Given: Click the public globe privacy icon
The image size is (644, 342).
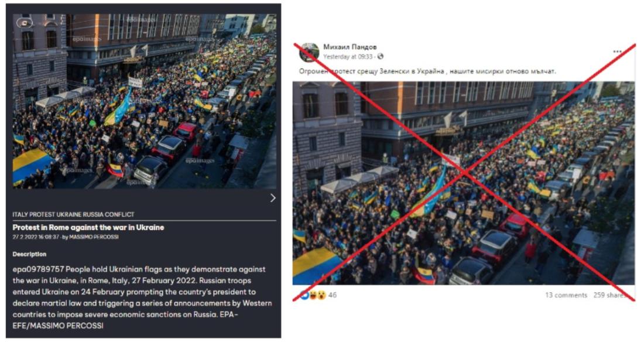Looking at the screenshot, I should [381, 57].
